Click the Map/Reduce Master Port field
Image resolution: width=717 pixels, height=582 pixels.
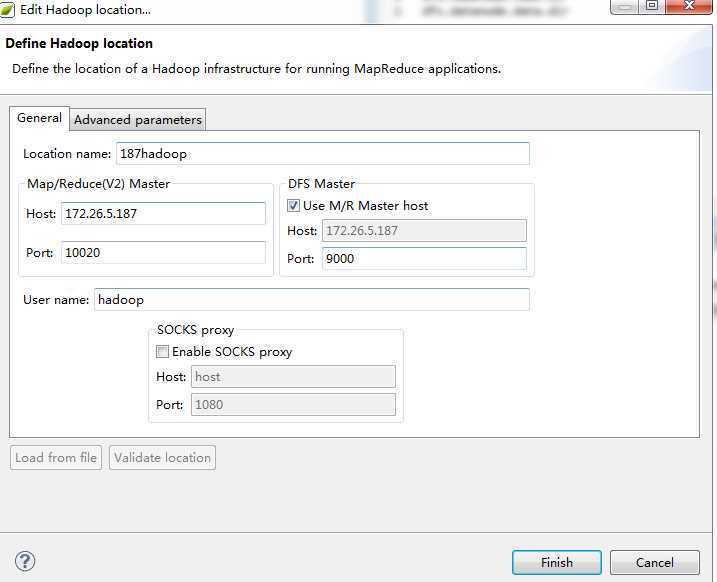tap(163, 252)
